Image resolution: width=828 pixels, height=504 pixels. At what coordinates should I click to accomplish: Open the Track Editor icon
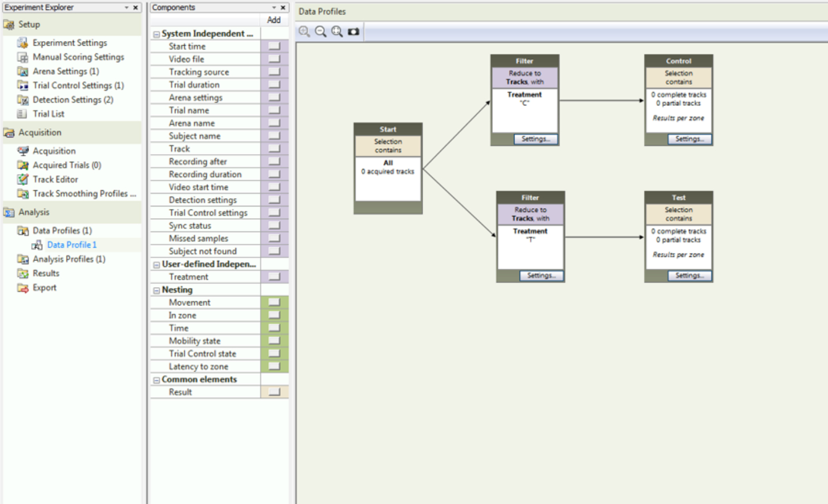pyautogui.click(x=23, y=179)
